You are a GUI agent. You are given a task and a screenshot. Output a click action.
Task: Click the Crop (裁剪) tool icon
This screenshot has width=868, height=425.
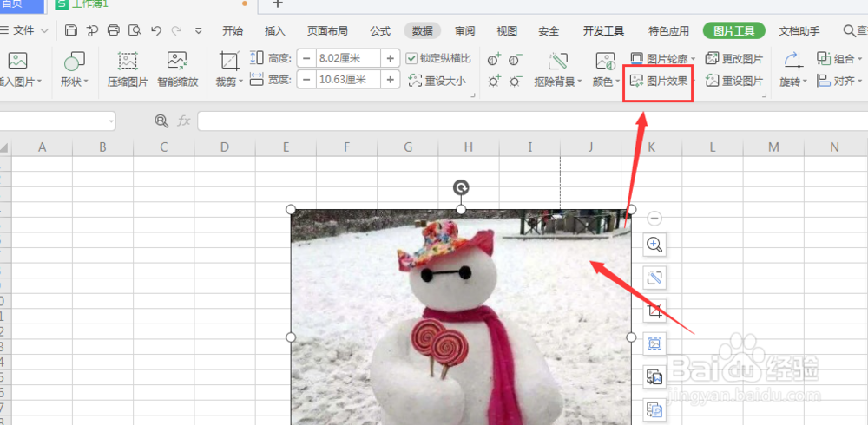(x=228, y=61)
